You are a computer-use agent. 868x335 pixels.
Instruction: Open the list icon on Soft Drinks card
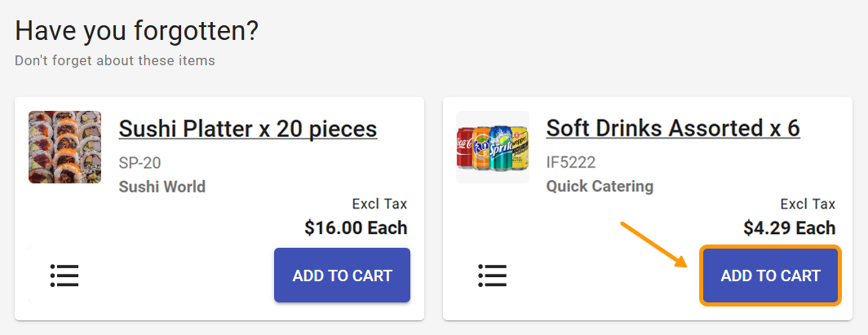coord(493,275)
